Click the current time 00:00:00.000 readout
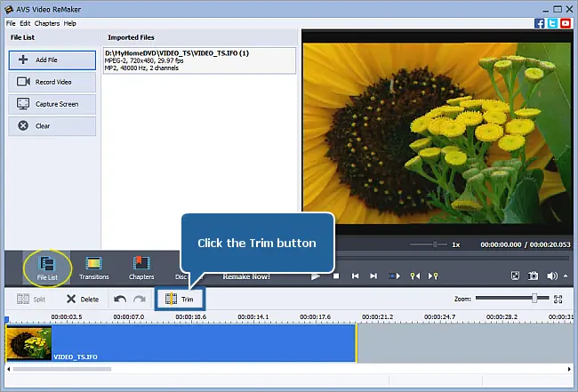 (x=501, y=244)
